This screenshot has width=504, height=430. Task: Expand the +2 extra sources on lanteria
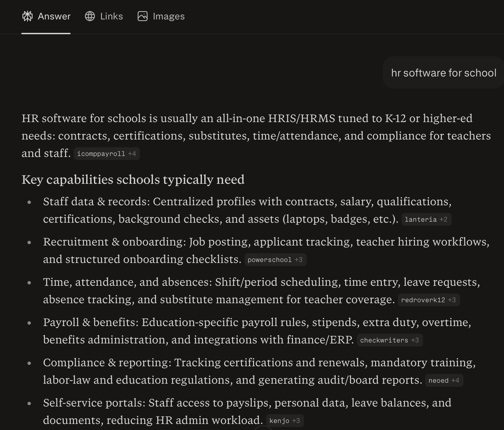pyautogui.click(x=444, y=219)
